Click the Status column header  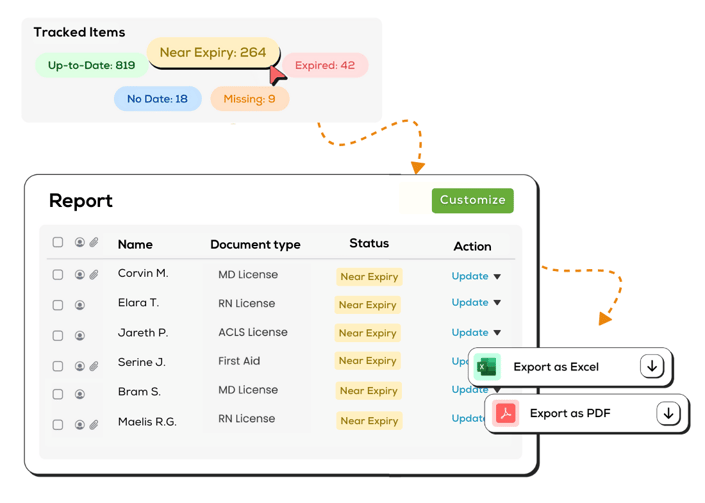click(369, 243)
